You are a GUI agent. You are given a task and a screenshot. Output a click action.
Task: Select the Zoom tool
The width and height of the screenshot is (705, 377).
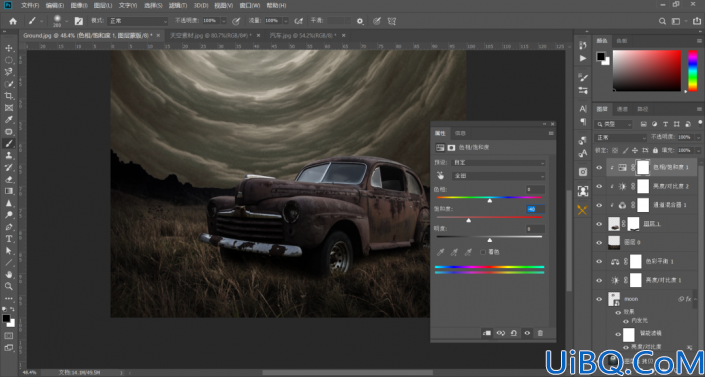tap(9, 286)
